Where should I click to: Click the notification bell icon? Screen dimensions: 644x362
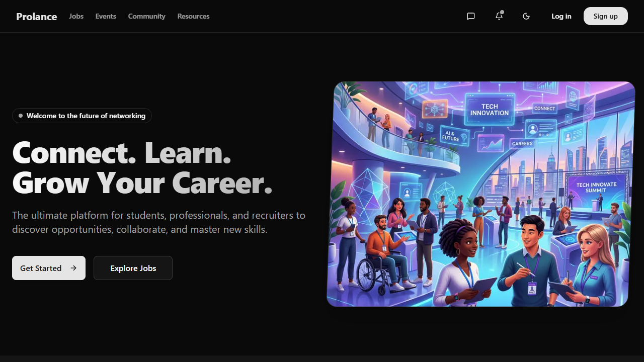coord(499,16)
